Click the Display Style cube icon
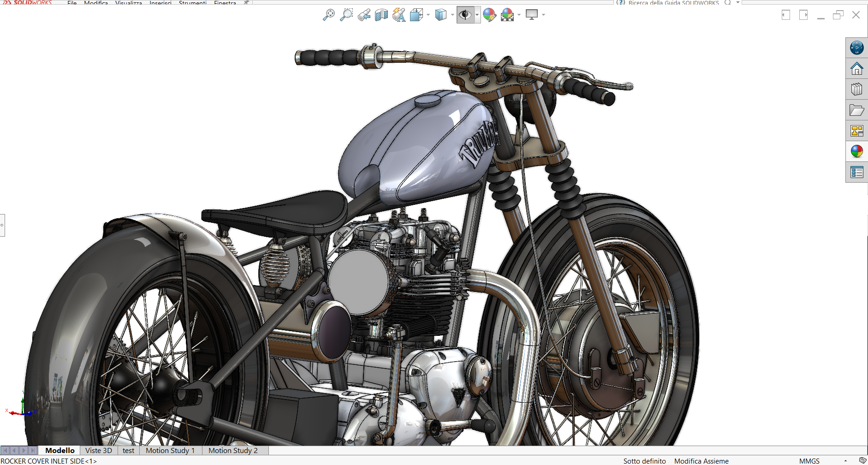This screenshot has height=465, width=868. click(x=441, y=15)
